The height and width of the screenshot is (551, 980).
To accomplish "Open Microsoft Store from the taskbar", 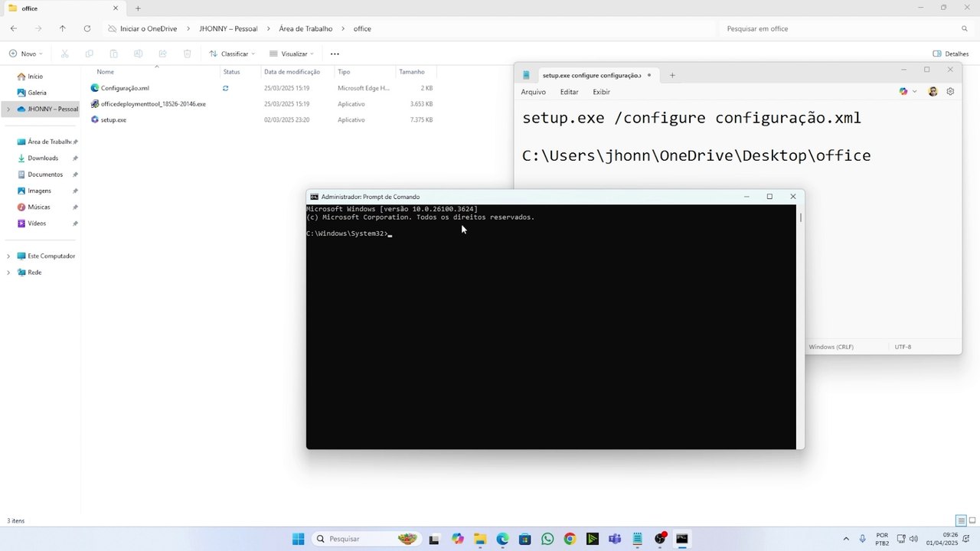I will coord(525,539).
